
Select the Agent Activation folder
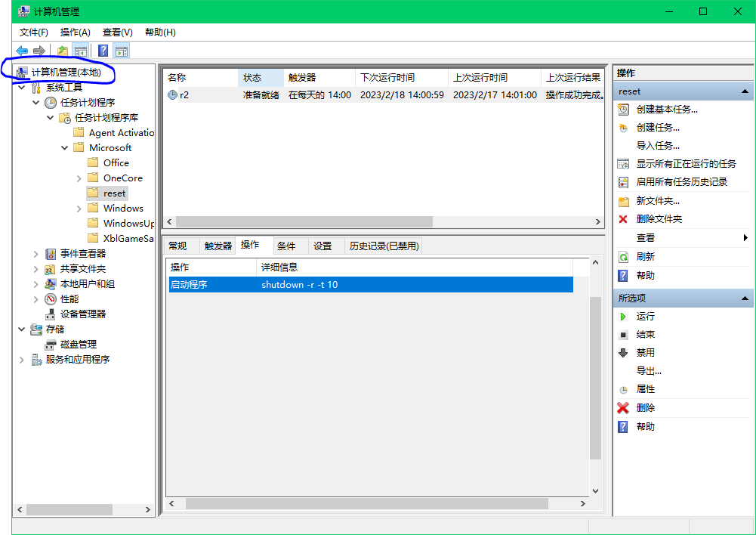[121, 133]
